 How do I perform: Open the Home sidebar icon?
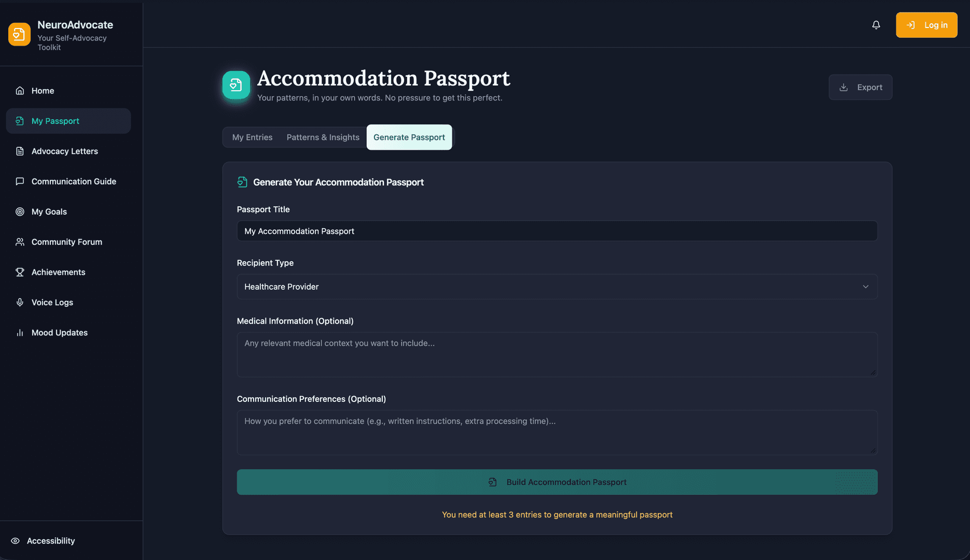[20, 91]
